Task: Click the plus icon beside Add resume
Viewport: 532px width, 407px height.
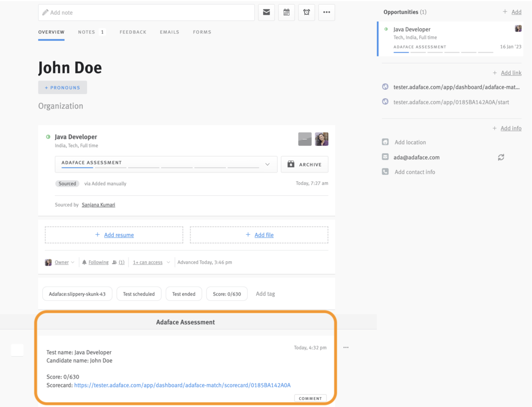Action: (97, 235)
